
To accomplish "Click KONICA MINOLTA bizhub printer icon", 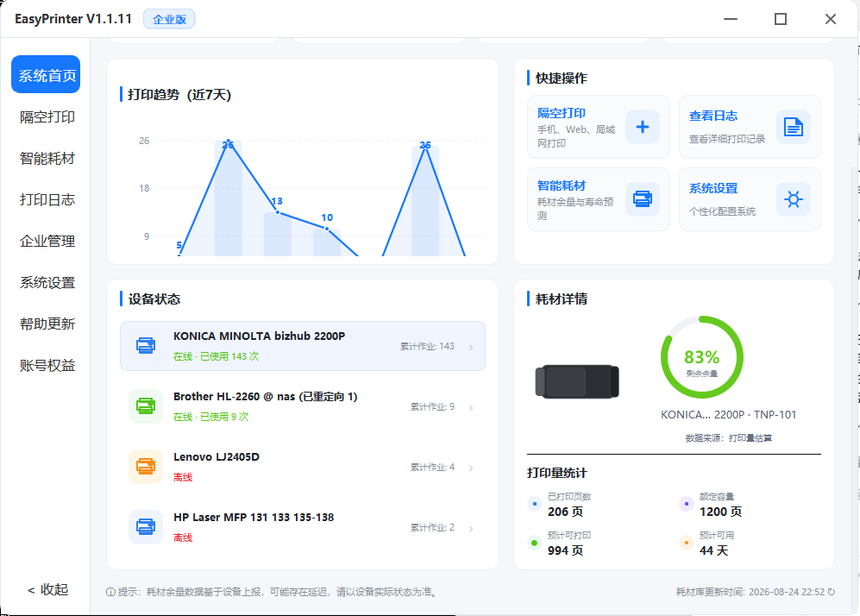I will click(x=145, y=346).
